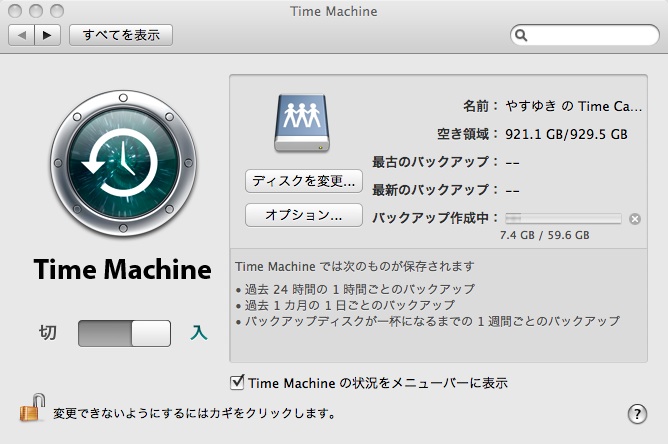This screenshot has width=668, height=444.
Task: Cancel the backup with the progress X button
Action: click(x=635, y=219)
